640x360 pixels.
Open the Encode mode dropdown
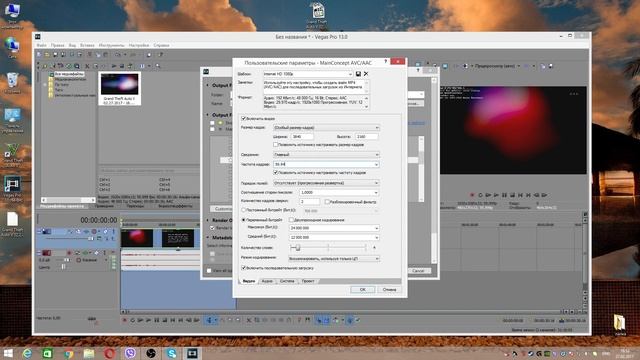334,258
